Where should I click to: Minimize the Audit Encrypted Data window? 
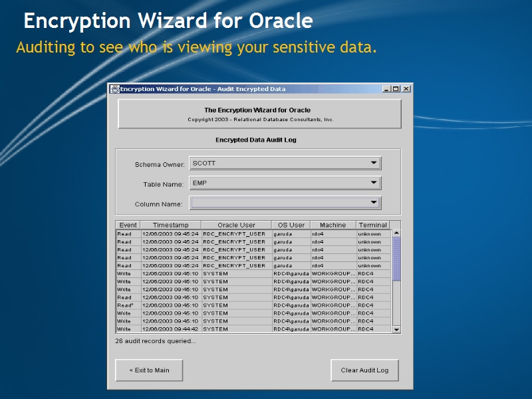point(386,89)
